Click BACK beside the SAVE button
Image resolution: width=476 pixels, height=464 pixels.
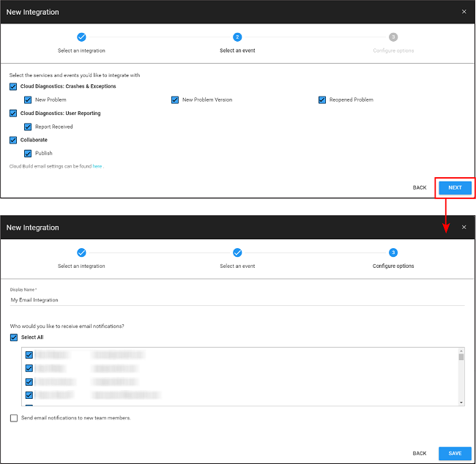click(x=420, y=454)
